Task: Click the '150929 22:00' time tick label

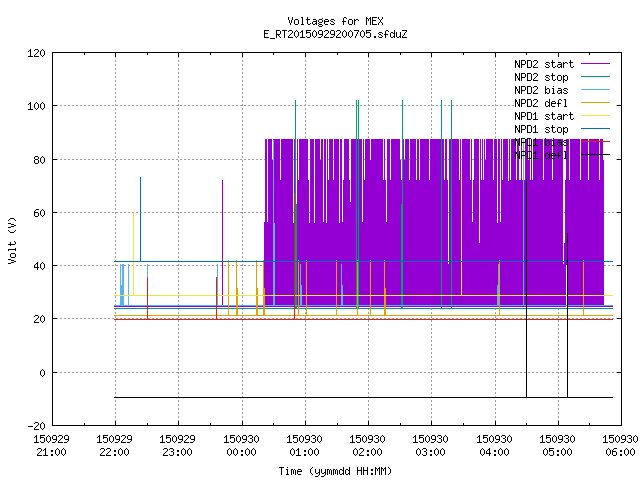Action: click(114, 446)
